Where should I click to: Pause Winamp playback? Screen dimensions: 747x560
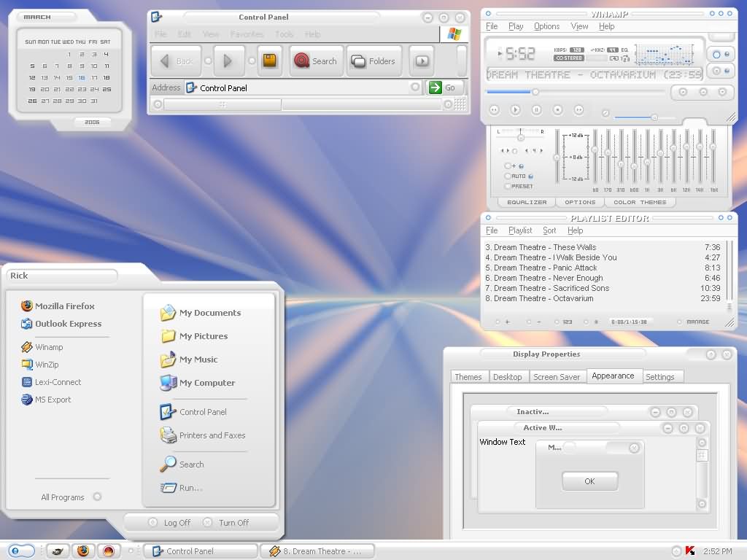536,110
